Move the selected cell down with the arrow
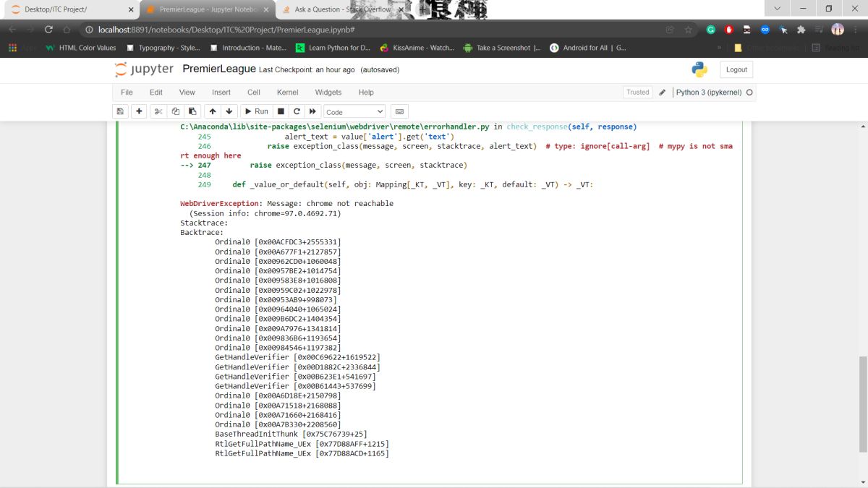 point(229,111)
